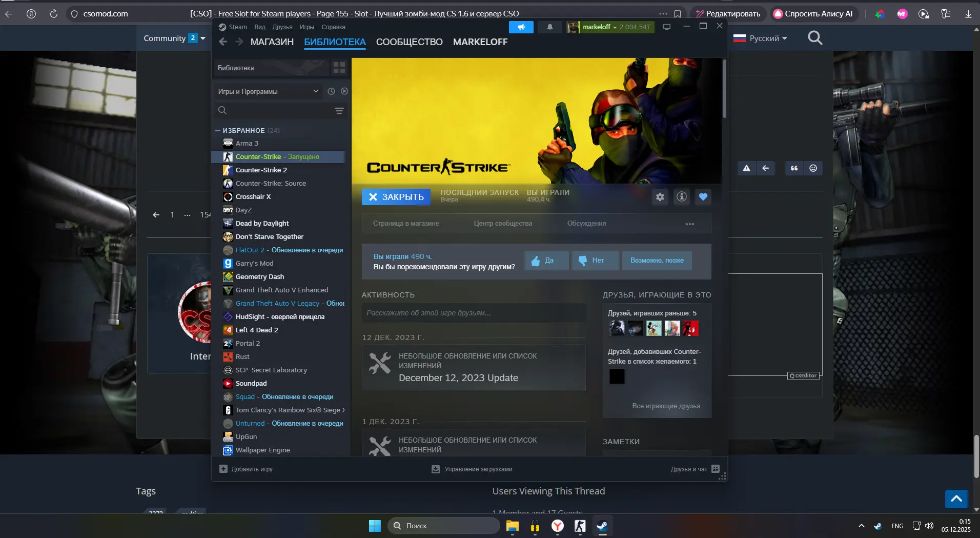The height and width of the screenshot is (538, 980).
Task: Click forum scroll-to-top arrow button
Action: pyautogui.click(x=956, y=499)
